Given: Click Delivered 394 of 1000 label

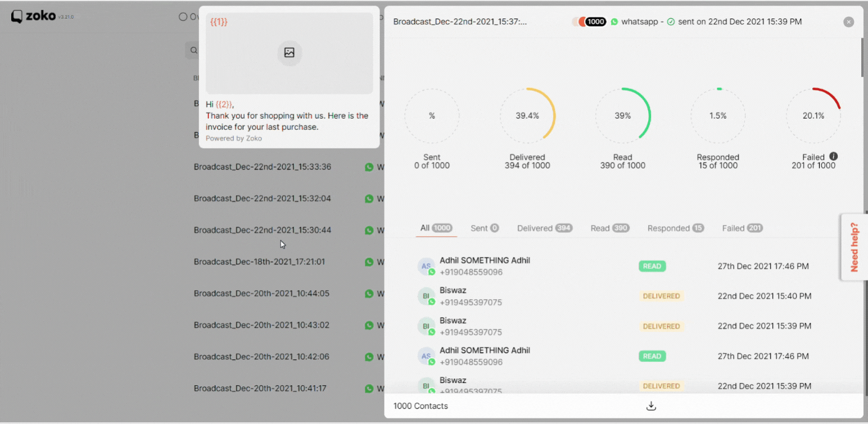Looking at the screenshot, I should point(527,161).
